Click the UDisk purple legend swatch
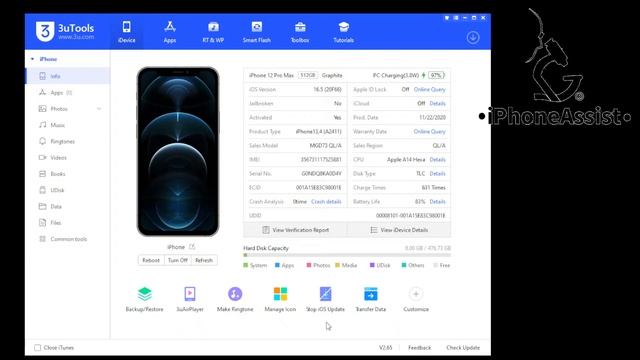 [x=372, y=265]
